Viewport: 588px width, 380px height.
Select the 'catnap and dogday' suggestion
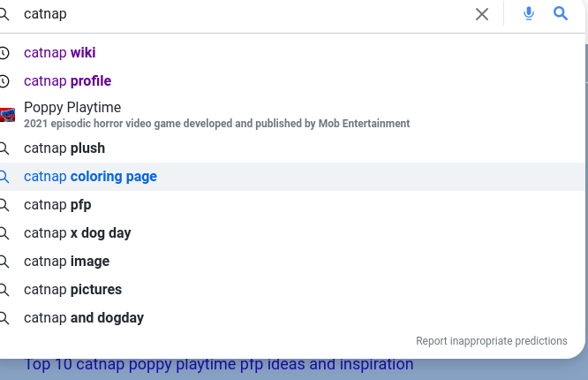point(84,318)
